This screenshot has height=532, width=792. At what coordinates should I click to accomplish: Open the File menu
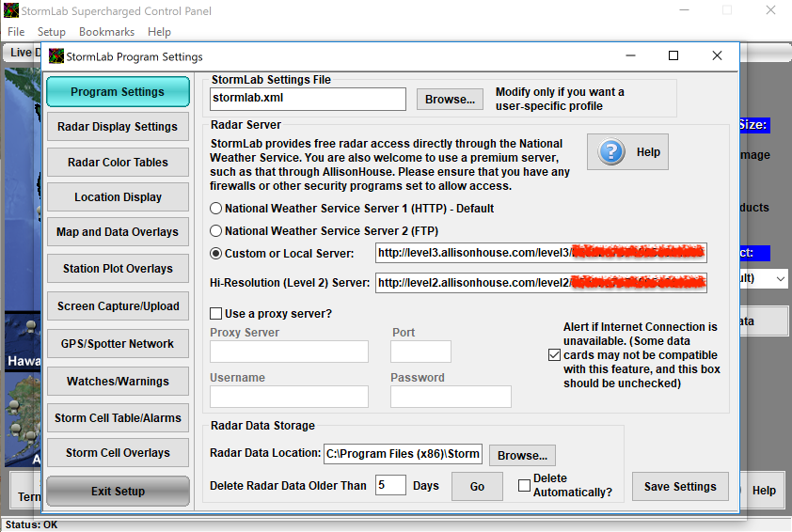coord(16,32)
